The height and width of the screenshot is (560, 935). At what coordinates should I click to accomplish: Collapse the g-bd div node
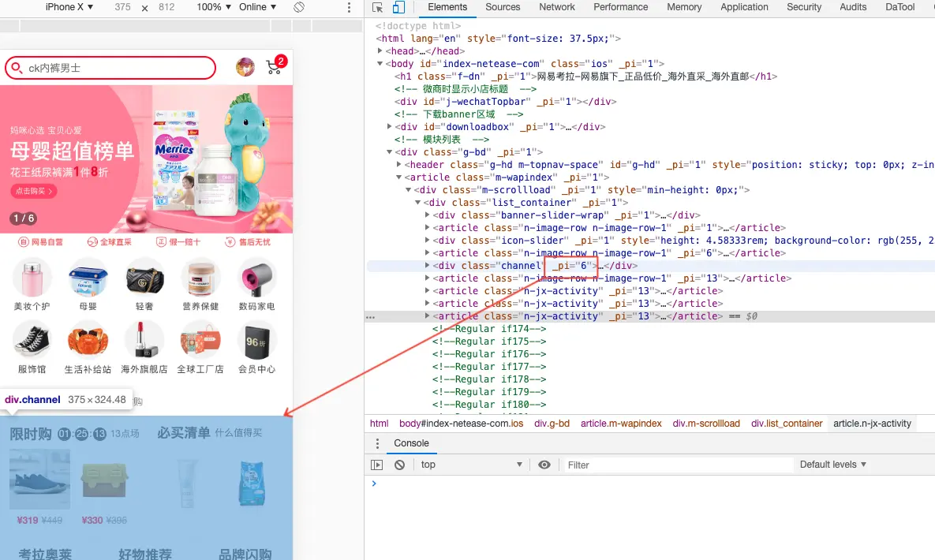(389, 152)
